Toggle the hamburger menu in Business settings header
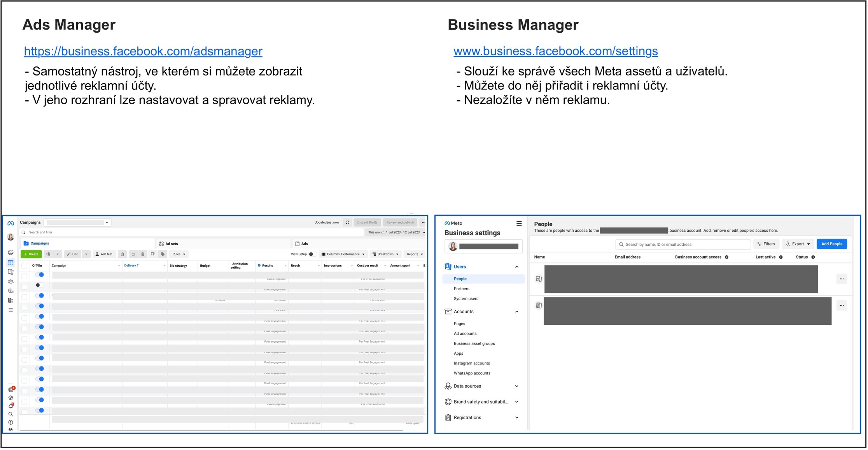 pos(519,224)
